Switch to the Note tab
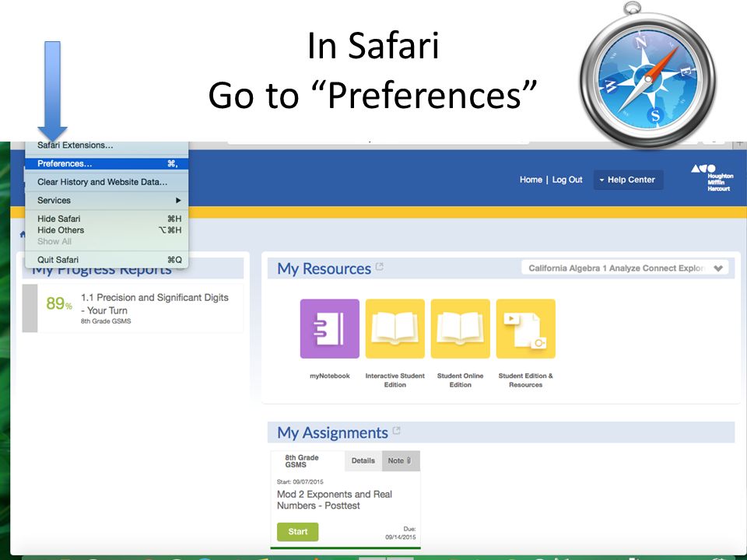Viewport: 747px width, 560px height. point(400,460)
